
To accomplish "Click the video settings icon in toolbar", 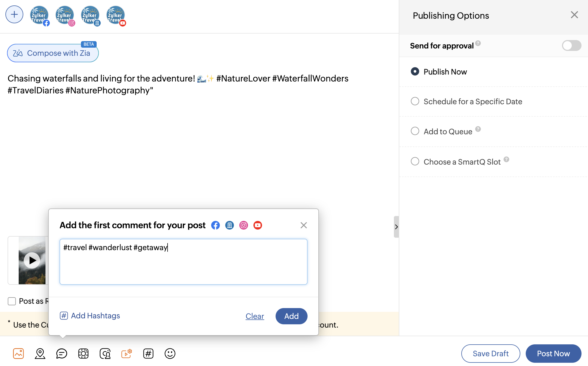I will [x=126, y=354].
